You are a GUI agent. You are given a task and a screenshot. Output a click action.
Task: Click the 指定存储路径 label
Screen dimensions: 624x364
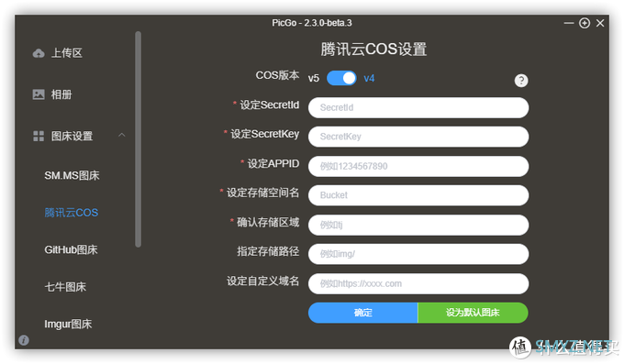point(268,251)
